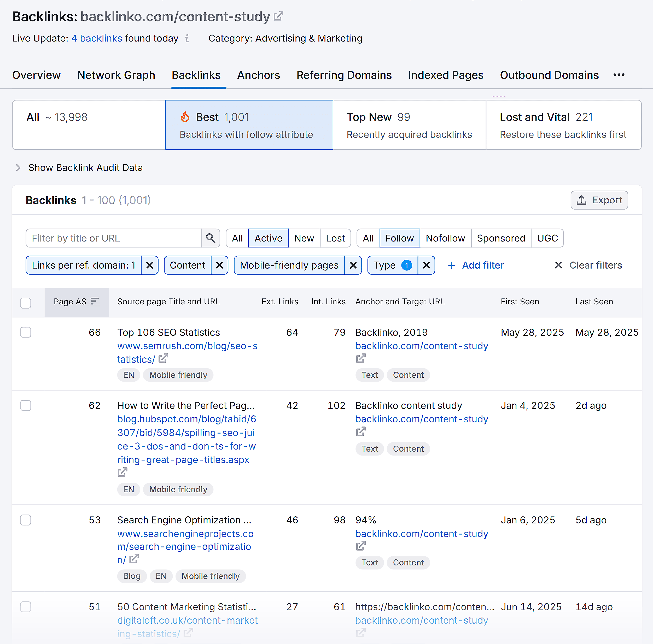
Task: Click the search magnifier icon
Action: click(x=211, y=238)
